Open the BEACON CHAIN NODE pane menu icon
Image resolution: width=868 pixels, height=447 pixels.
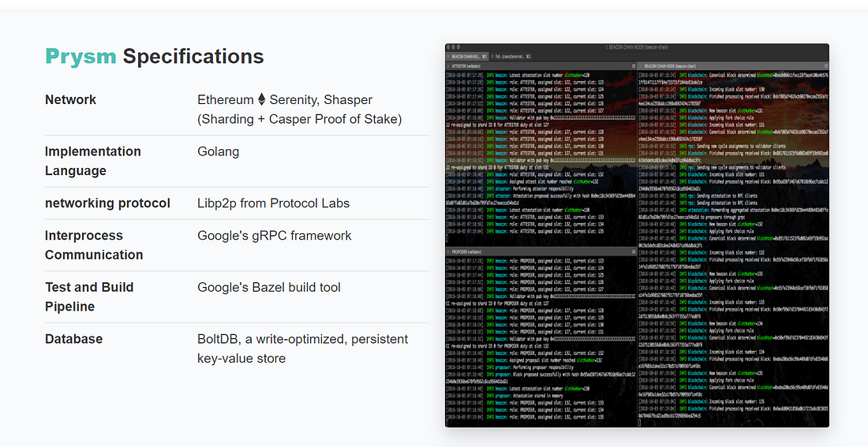pyautogui.click(x=825, y=66)
